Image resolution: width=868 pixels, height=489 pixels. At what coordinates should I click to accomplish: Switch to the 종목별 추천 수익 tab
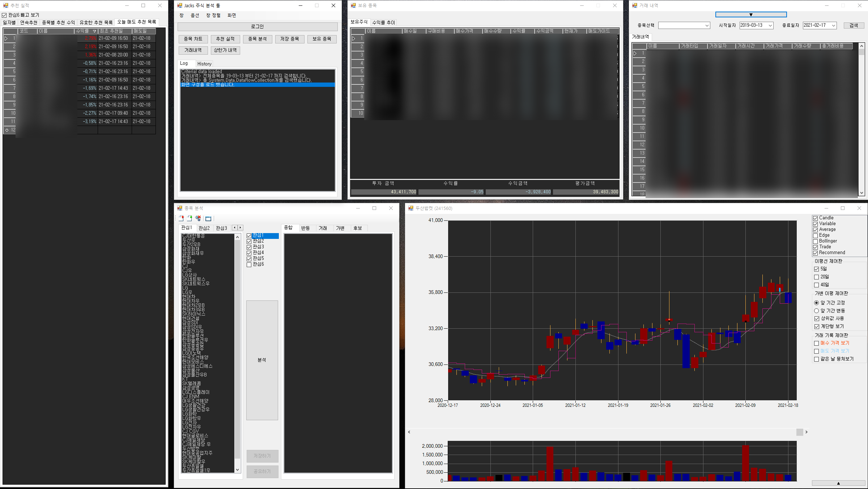58,22
